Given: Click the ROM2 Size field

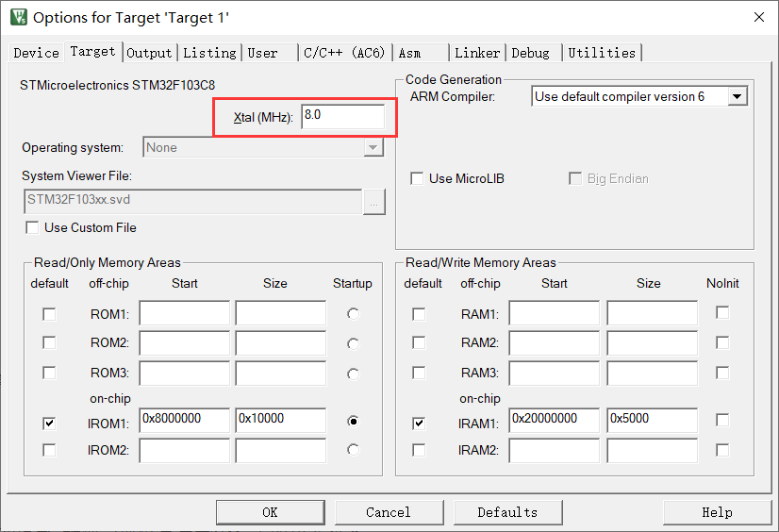Looking at the screenshot, I should tap(281, 342).
